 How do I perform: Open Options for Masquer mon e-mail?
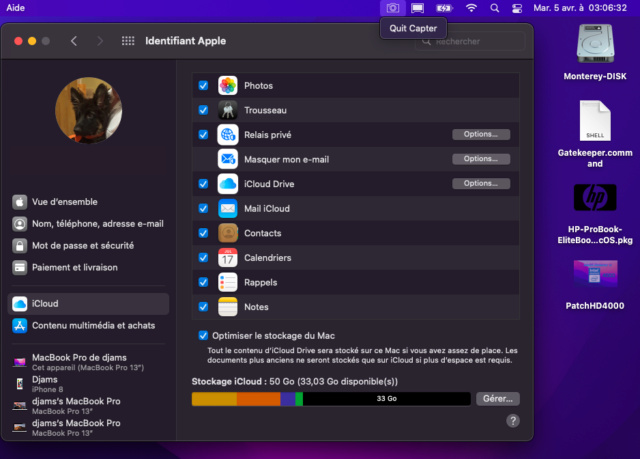pos(481,159)
